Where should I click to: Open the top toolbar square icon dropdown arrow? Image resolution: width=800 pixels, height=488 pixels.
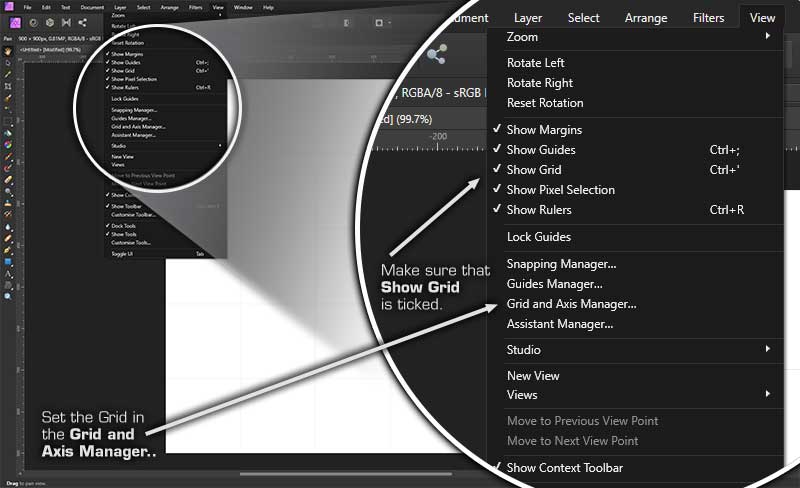pos(390,22)
